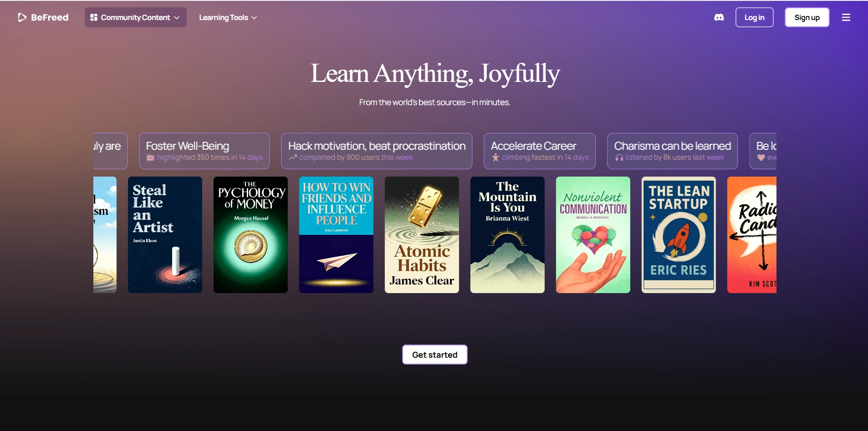Click the folder icon under Foster Well-Being
868x431 pixels.
(150, 157)
